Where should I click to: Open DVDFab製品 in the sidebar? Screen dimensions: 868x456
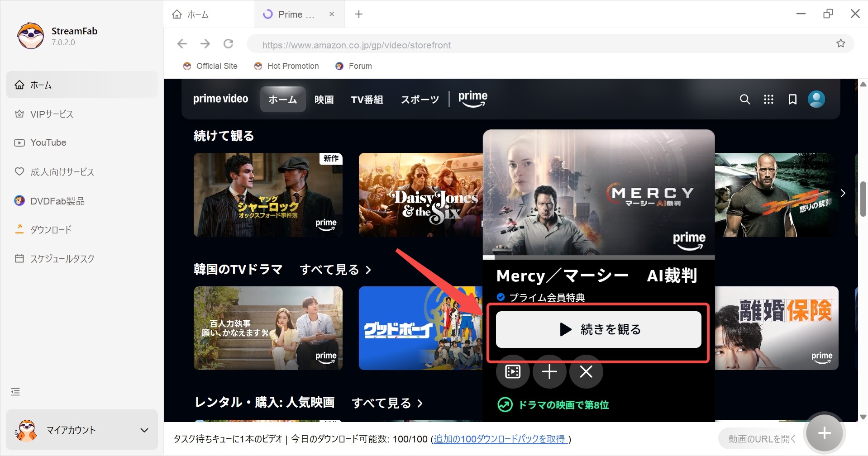pos(82,201)
